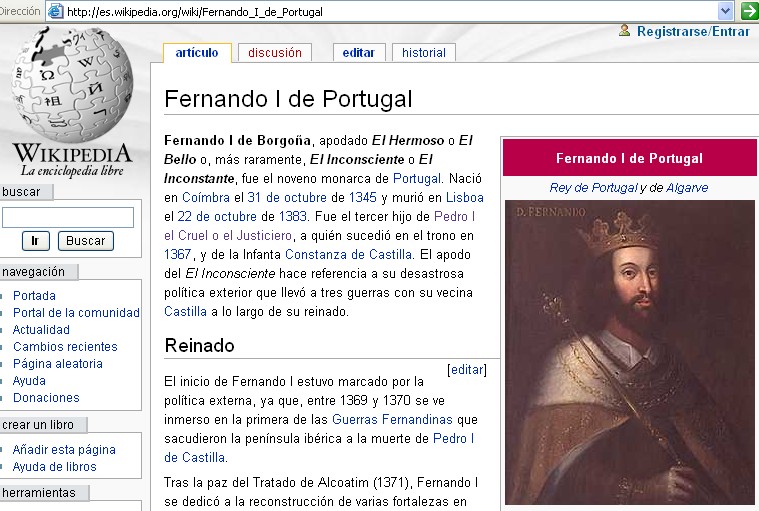Open Página aleatoria sidebar link
759x511 pixels.
(x=58, y=363)
